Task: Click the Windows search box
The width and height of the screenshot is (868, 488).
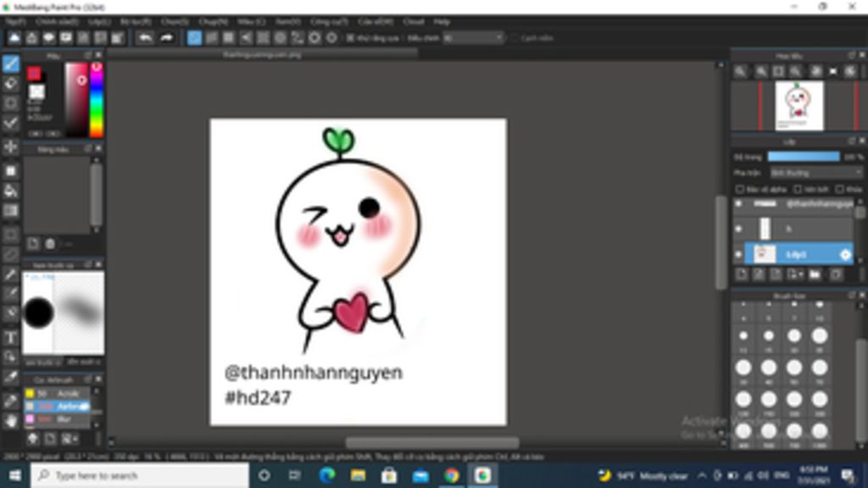Action: click(140, 475)
